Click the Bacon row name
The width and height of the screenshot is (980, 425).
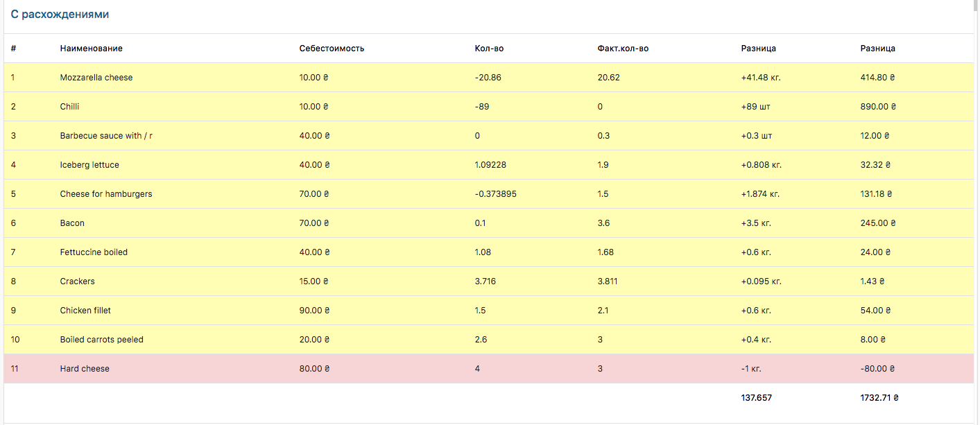tap(72, 223)
